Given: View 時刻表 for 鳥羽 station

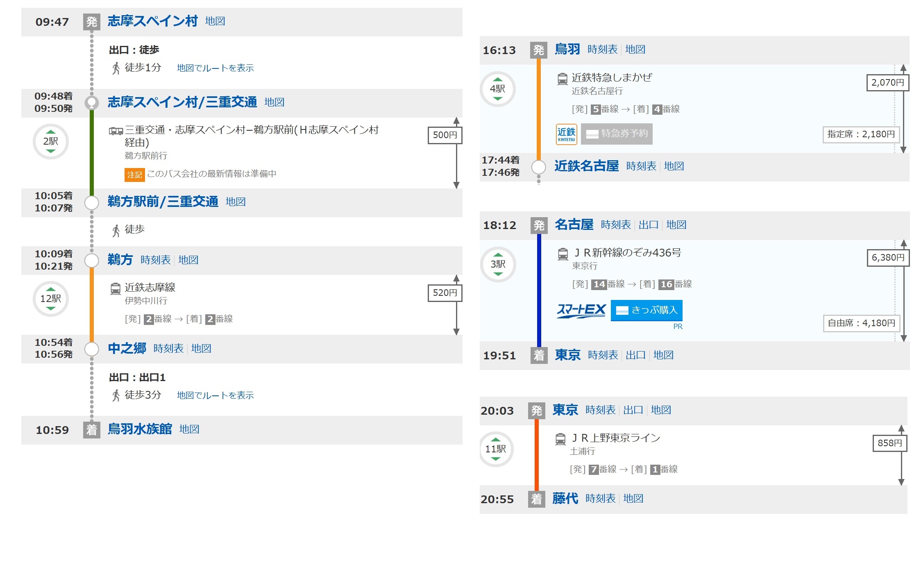Looking at the screenshot, I should click(602, 49).
